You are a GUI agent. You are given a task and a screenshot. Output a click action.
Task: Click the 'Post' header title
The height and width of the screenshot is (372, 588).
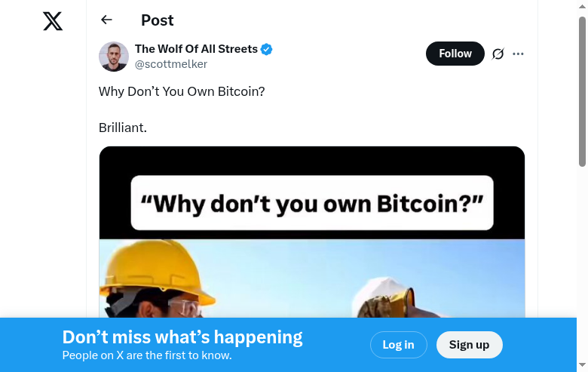coord(157,20)
